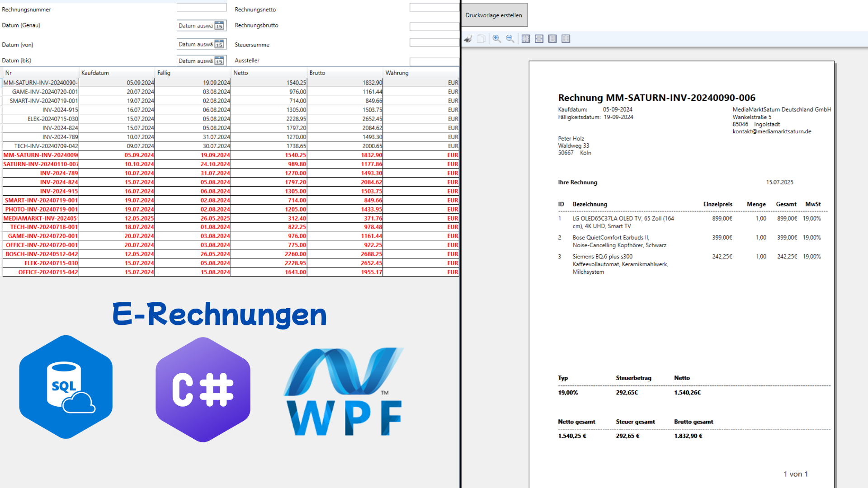This screenshot has height=488, width=868.
Task: Select the black ELEK-20240715-030 row
Action: click(231, 119)
